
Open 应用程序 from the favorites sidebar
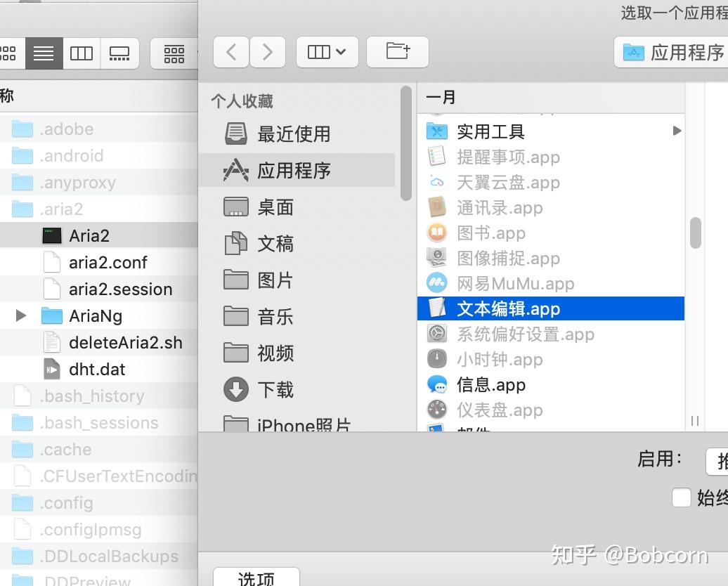(294, 170)
